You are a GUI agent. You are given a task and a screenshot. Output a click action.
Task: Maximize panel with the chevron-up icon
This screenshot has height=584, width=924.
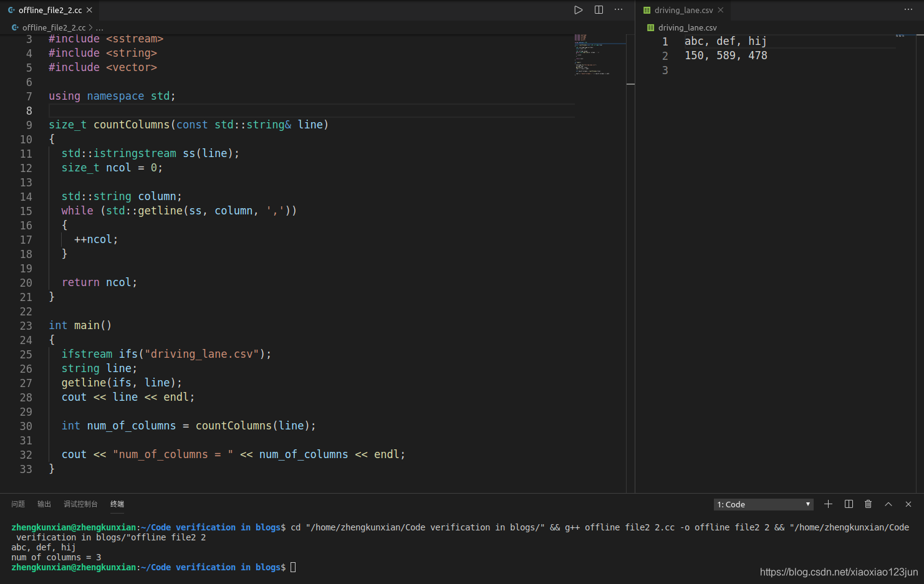coord(888,504)
